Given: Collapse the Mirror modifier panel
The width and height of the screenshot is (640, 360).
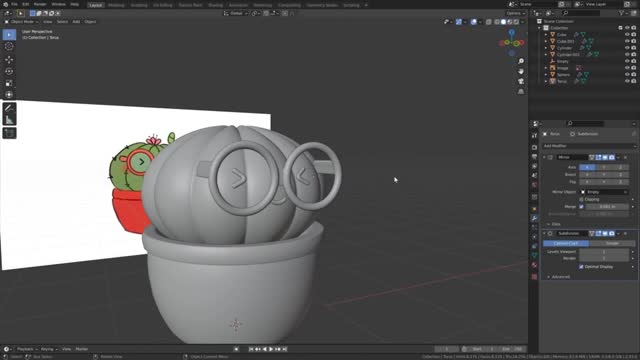Looking at the screenshot, I should point(544,157).
